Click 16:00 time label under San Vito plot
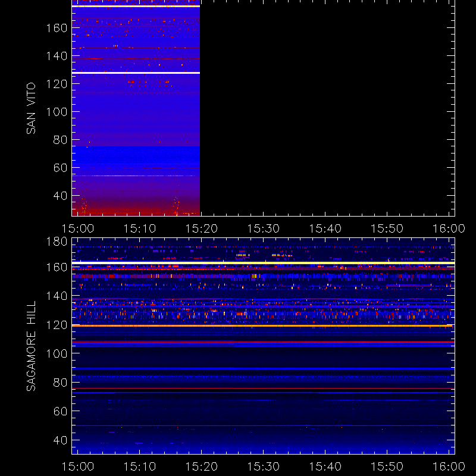This screenshot has height=476, width=476. click(x=449, y=228)
